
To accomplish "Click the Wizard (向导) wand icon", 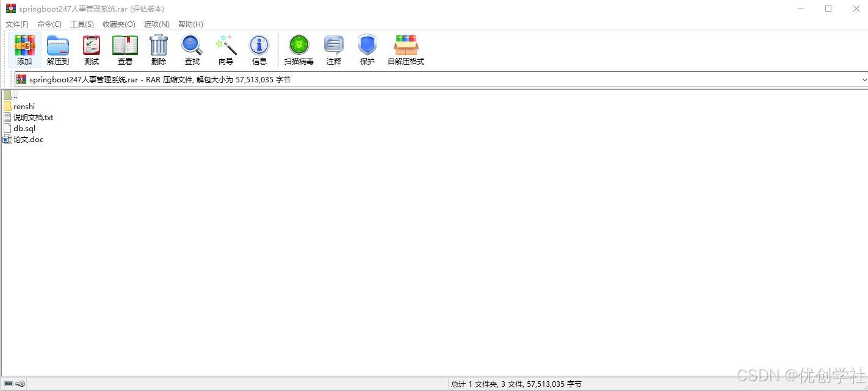I will tap(226, 45).
